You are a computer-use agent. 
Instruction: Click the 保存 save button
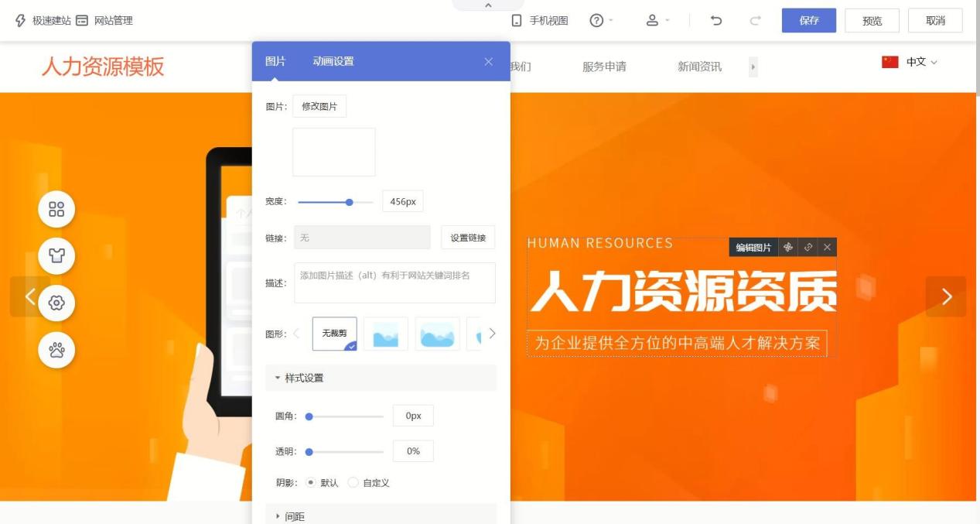(x=809, y=21)
